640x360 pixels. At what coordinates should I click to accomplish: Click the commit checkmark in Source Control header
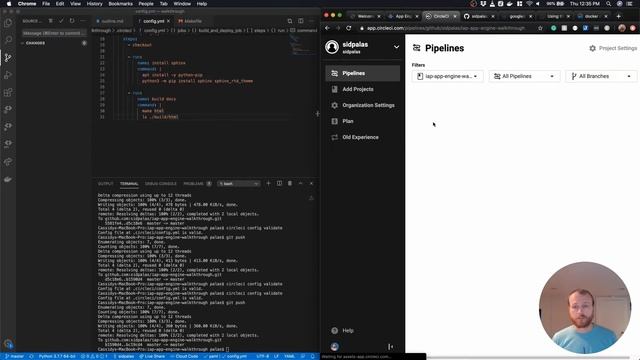61,21
